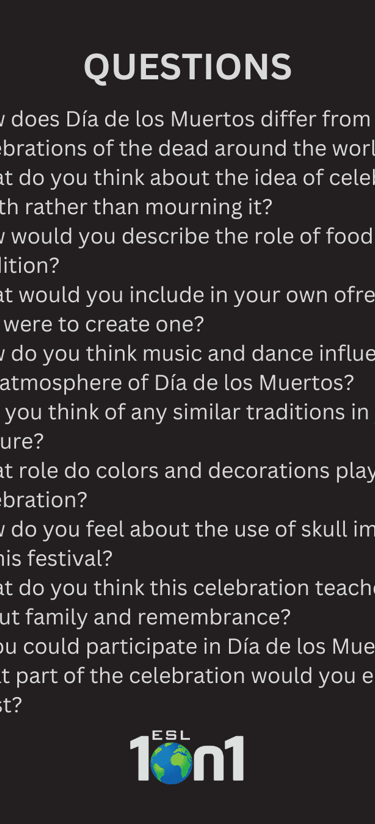Click the line about colors and decorations

point(188,471)
